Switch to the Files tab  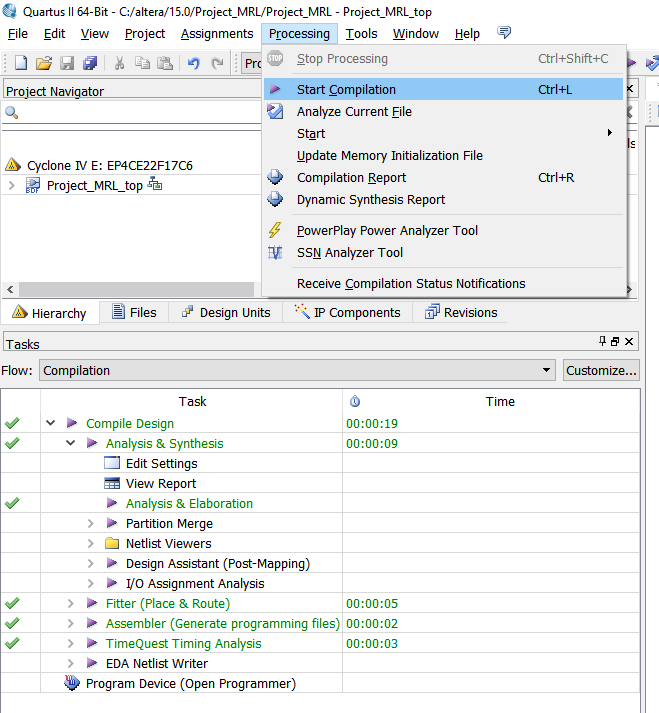134,312
